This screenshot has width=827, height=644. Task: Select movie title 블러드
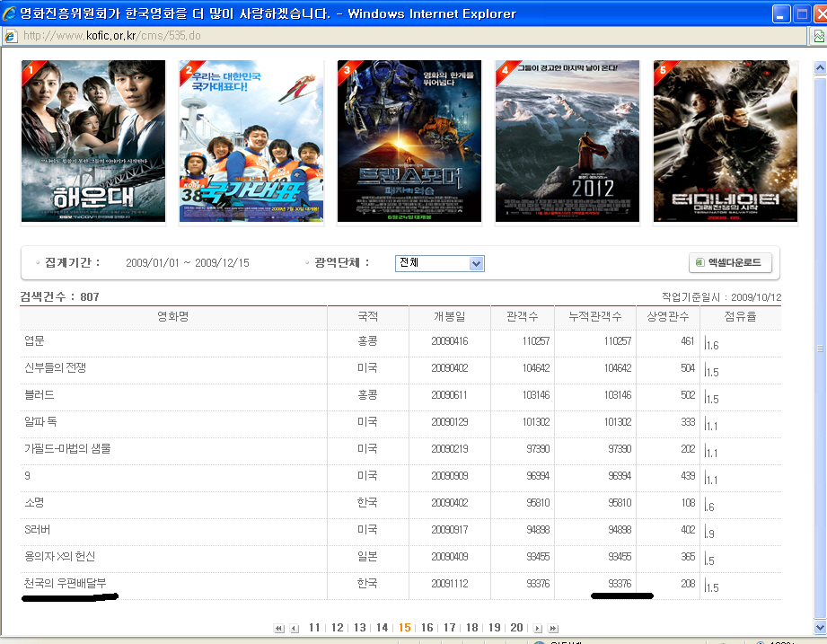[x=39, y=394]
